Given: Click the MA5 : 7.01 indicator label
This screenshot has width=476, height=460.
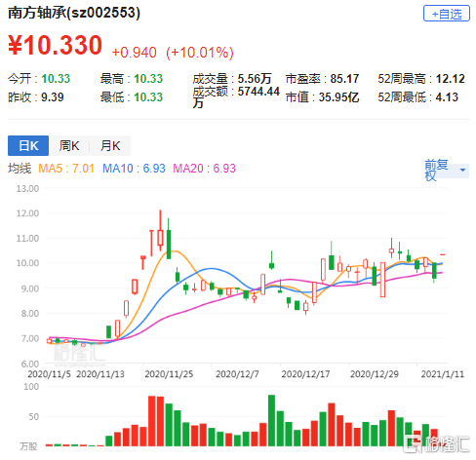Looking at the screenshot, I should [66, 169].
